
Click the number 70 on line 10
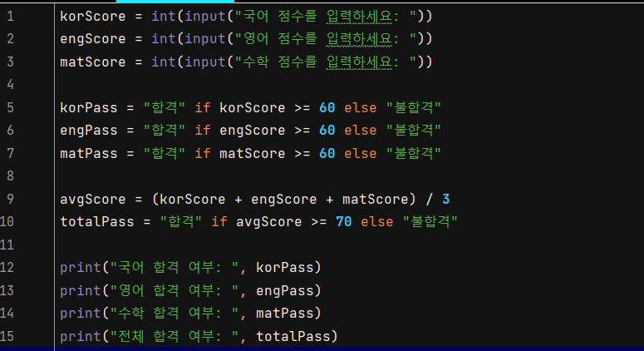[343, 222]
